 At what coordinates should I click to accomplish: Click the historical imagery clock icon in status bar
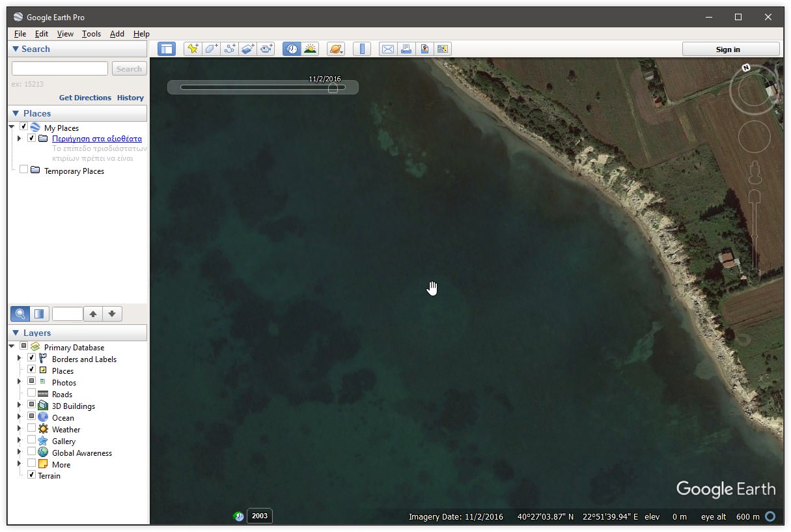[x=239, y=516]
